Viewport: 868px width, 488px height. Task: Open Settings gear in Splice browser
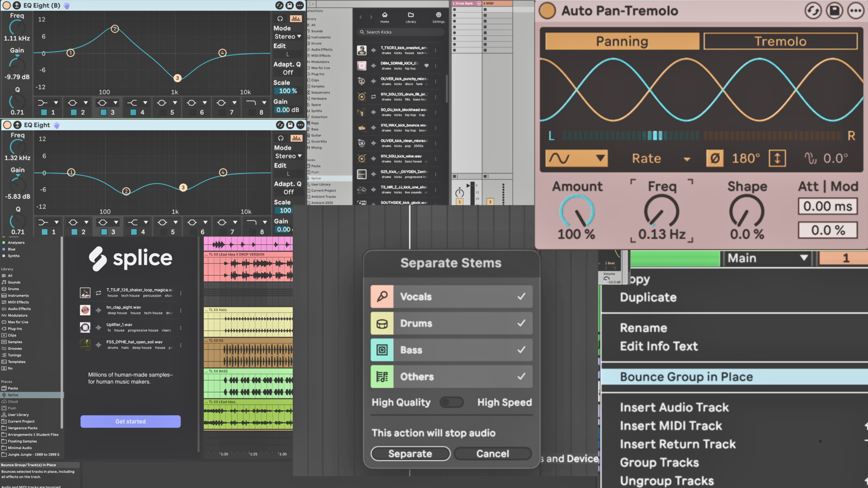point(438,17)
